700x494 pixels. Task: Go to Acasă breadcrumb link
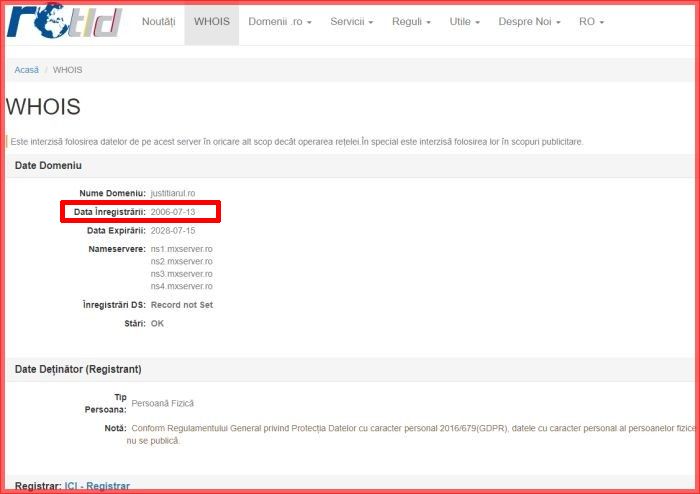pos(26,70)
